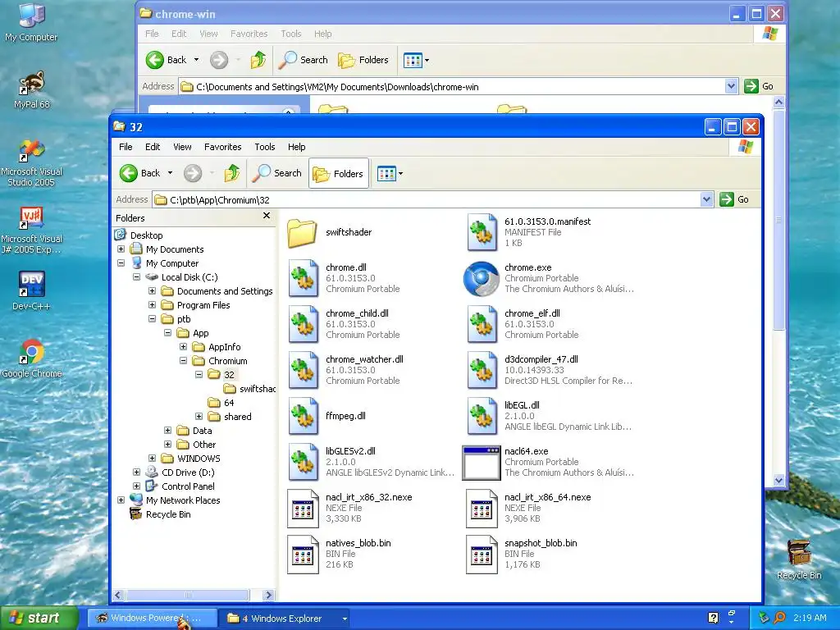840x630 pixels.
Task: Expand the WINDOWS tree node
Action: click(152, 458)
